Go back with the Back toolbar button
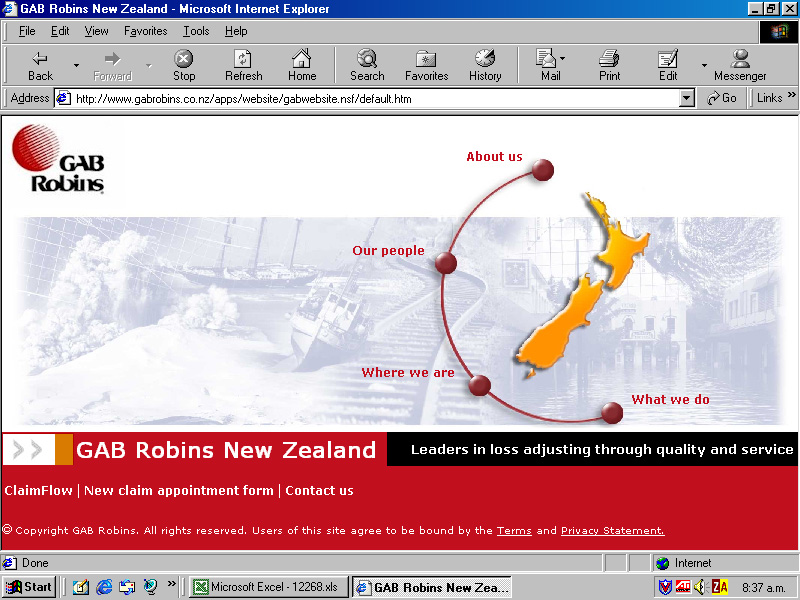 coord(40,65)
